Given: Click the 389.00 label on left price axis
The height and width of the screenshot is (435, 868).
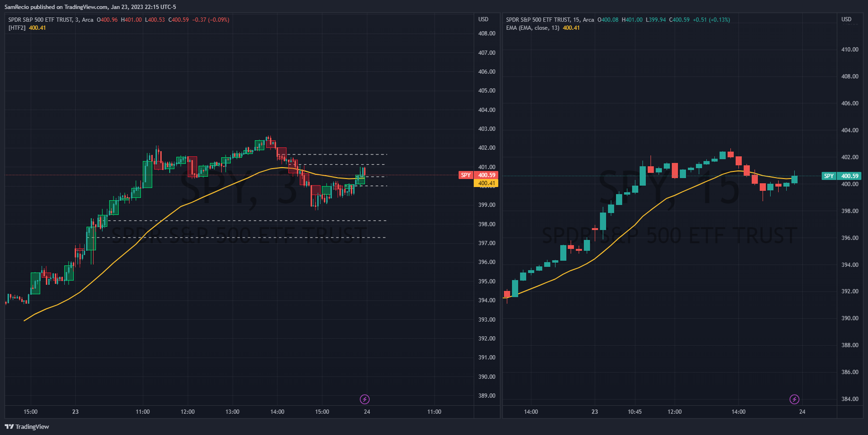Looking at the screenshot, I should click(x=486, y=396).
